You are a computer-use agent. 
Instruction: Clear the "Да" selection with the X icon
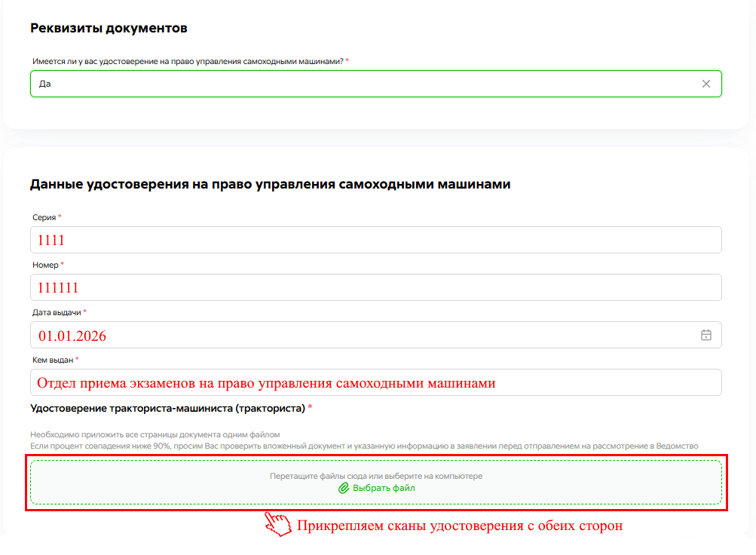tap(705, 84)
